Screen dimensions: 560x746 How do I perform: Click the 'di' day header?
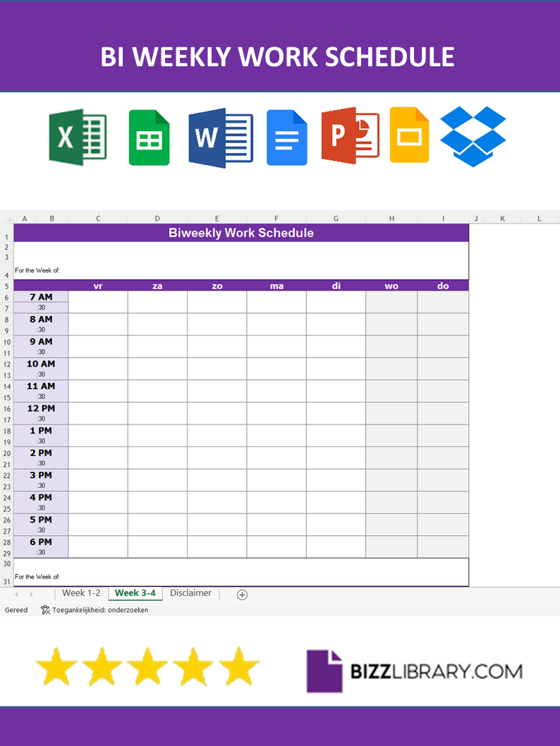pyautogui.click(x=336, y=286)
